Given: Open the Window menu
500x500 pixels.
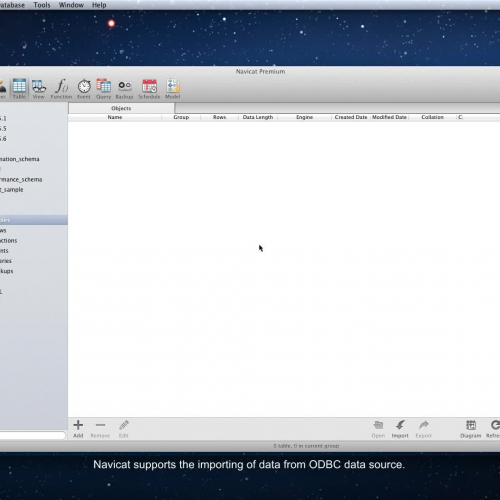Looking at the screenshot, I should tap(71, 5).
